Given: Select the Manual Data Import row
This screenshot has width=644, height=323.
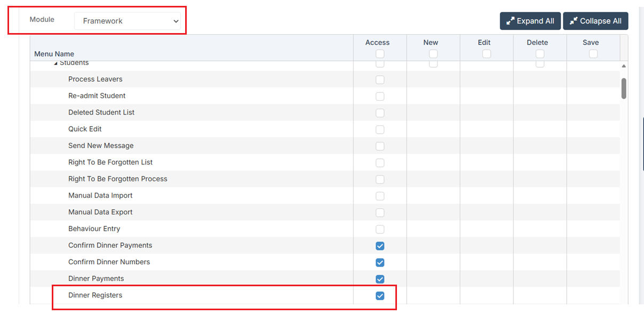Looking at the screenshot, I should (100, 196).
